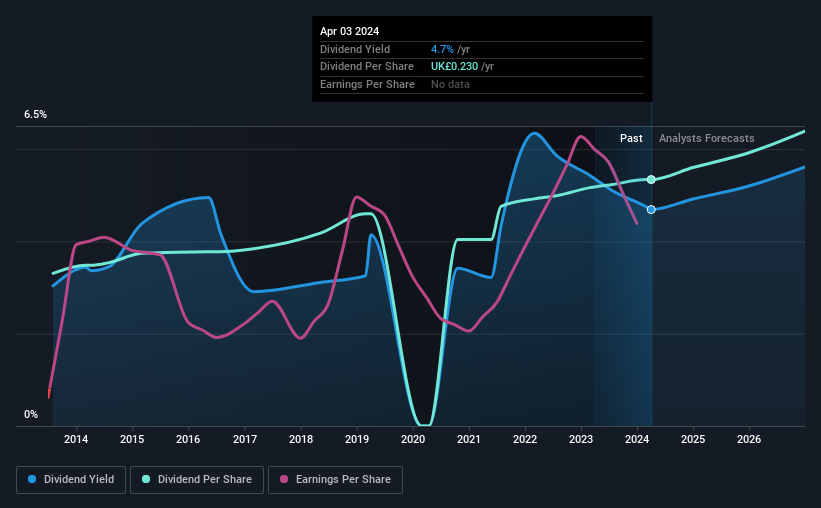Viewport: 821px width, 508px height.
Task: Click the 'Dividend Per Share' row label in tooltip
Action: 367,67
